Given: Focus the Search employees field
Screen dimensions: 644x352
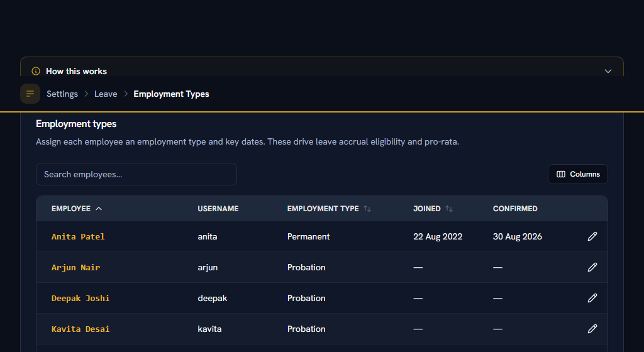Looking at the screenshot, I should click(136, 174).
